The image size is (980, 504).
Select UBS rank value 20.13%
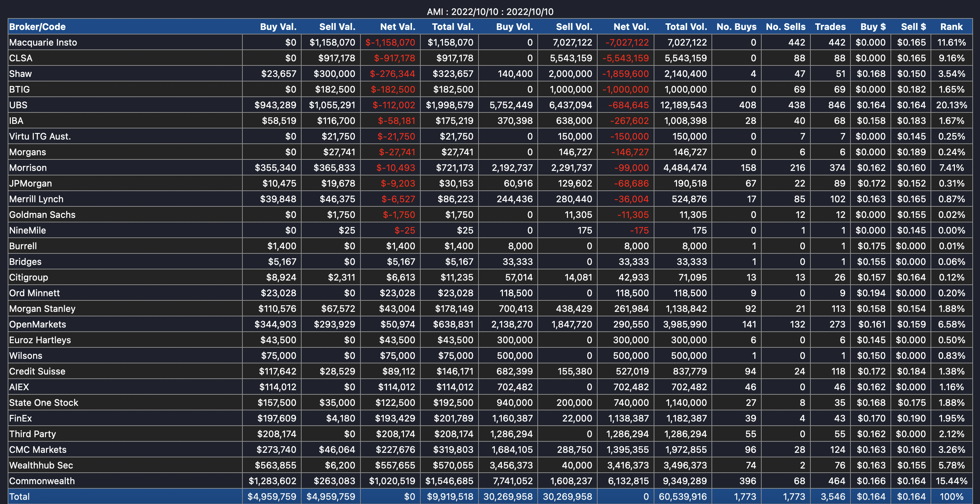951,105
